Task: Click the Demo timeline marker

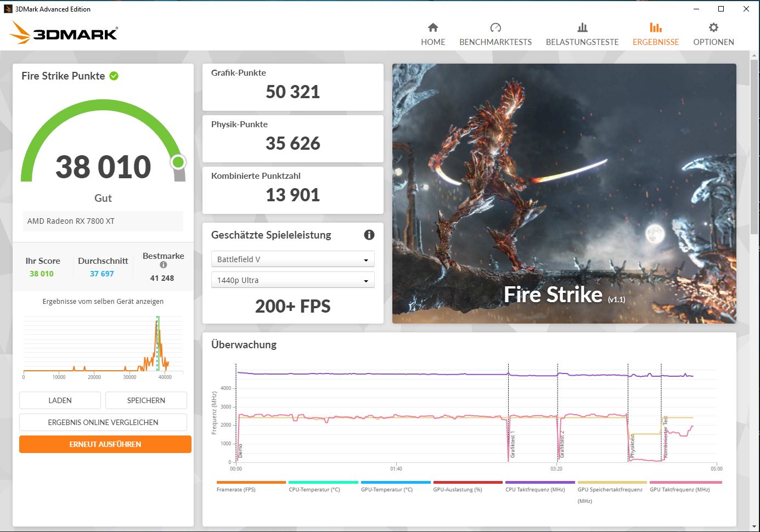Action: pos(240,451)
